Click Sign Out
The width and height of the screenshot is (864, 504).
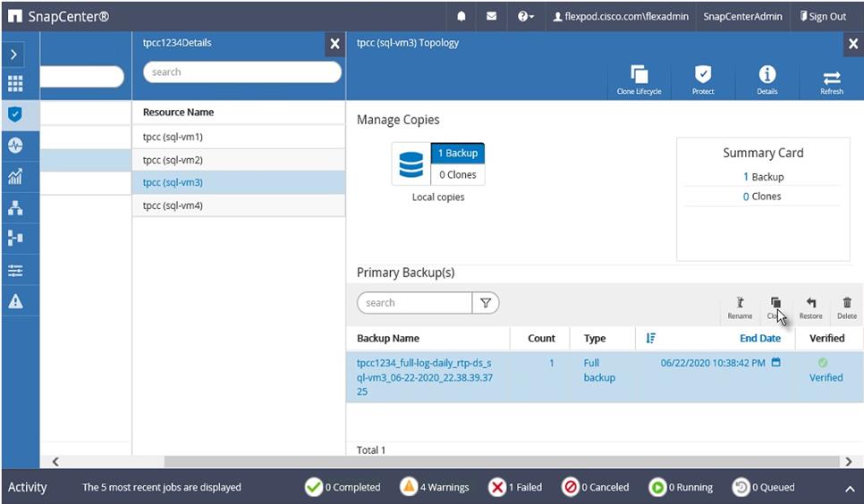tap(823, 16)
